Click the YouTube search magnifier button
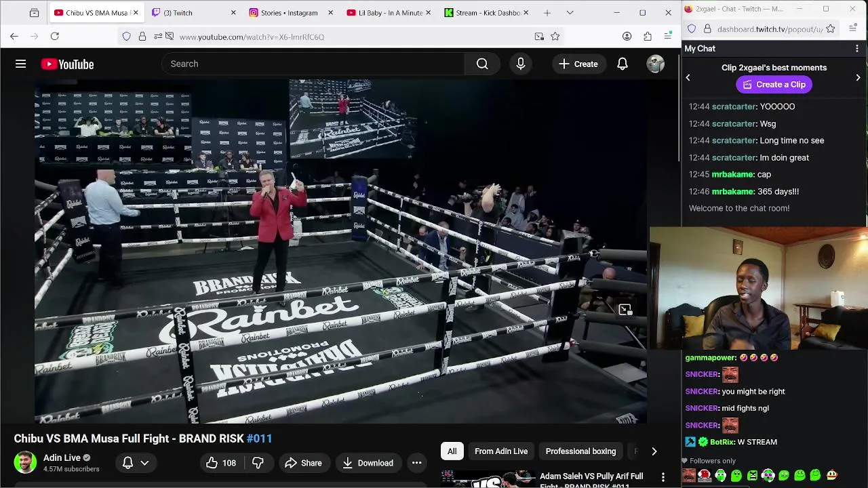Viewport: 868px width, 488px height. [482, 64]
